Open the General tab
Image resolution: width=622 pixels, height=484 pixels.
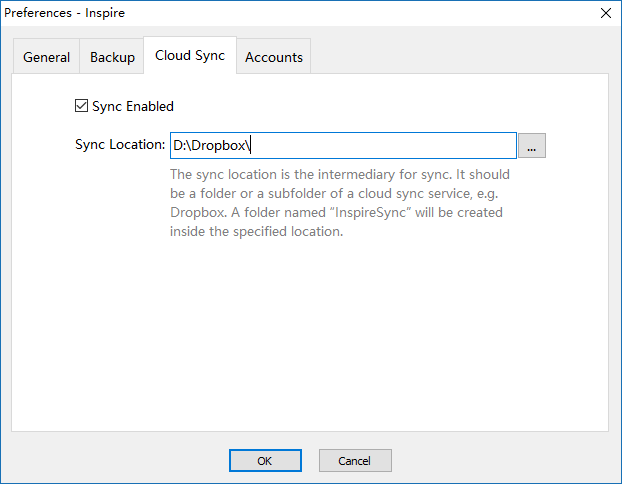point(47,57)
